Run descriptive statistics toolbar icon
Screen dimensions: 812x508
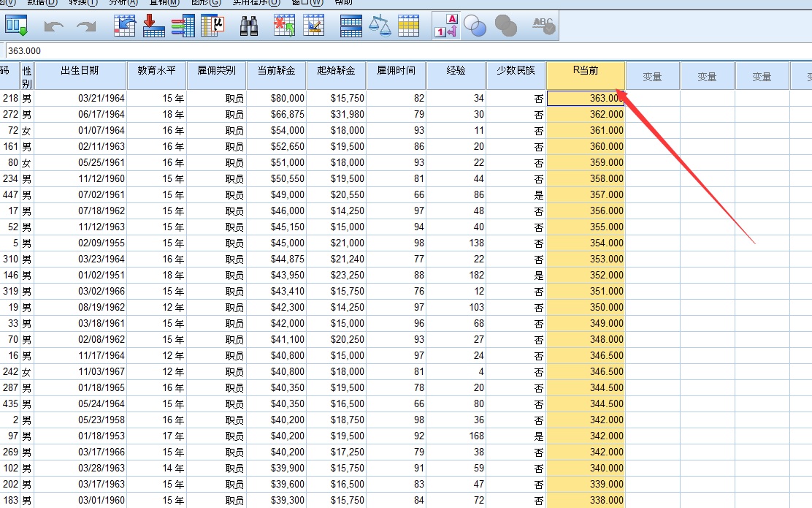point(212,26)
